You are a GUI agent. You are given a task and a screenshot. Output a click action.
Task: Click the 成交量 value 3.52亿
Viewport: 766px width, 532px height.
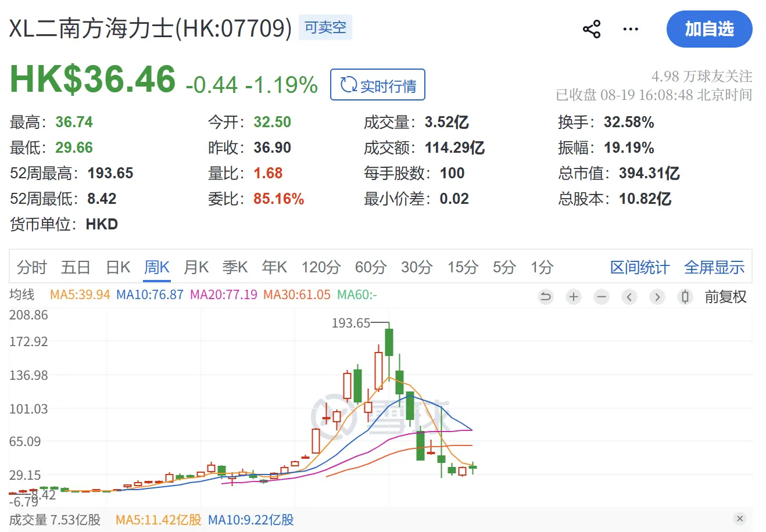(446, 122)
